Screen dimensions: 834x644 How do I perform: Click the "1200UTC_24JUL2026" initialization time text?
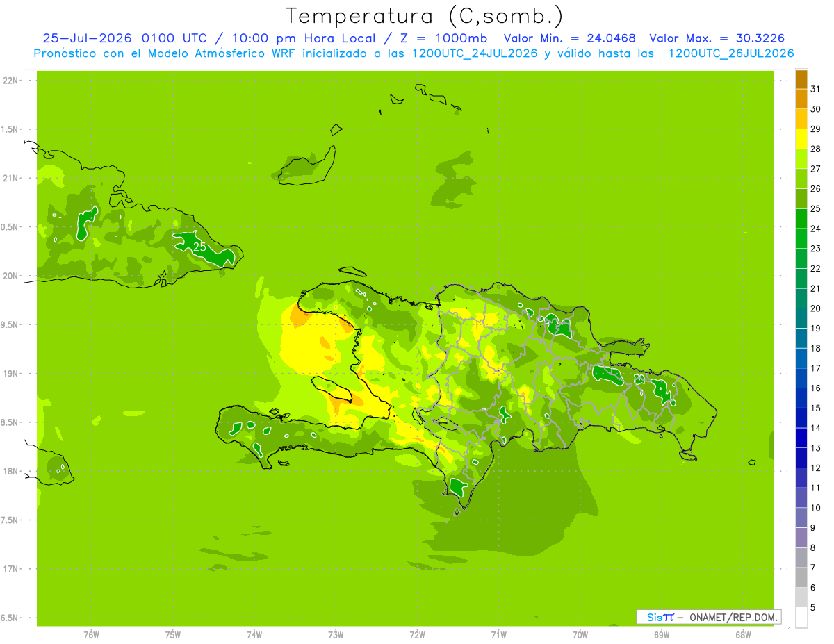click(x=475, y=53)
